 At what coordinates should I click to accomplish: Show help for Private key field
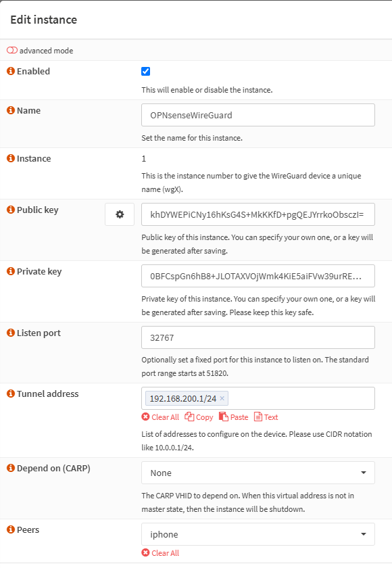11,271
